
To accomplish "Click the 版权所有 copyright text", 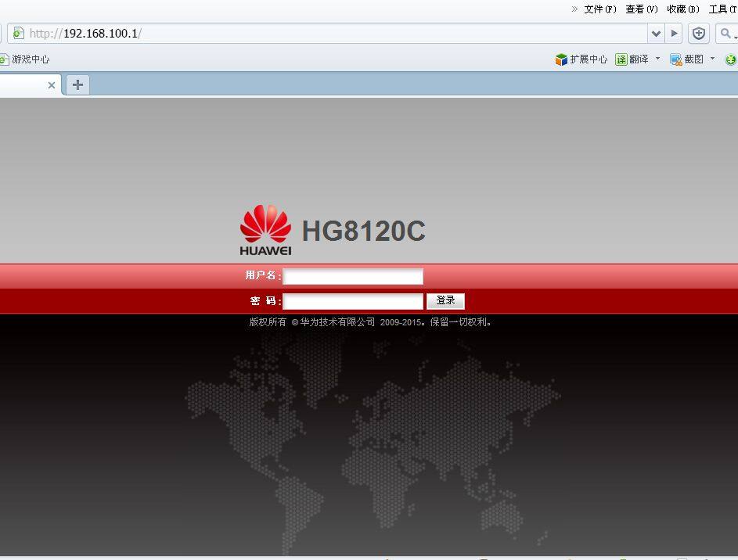I will [371, 322].
